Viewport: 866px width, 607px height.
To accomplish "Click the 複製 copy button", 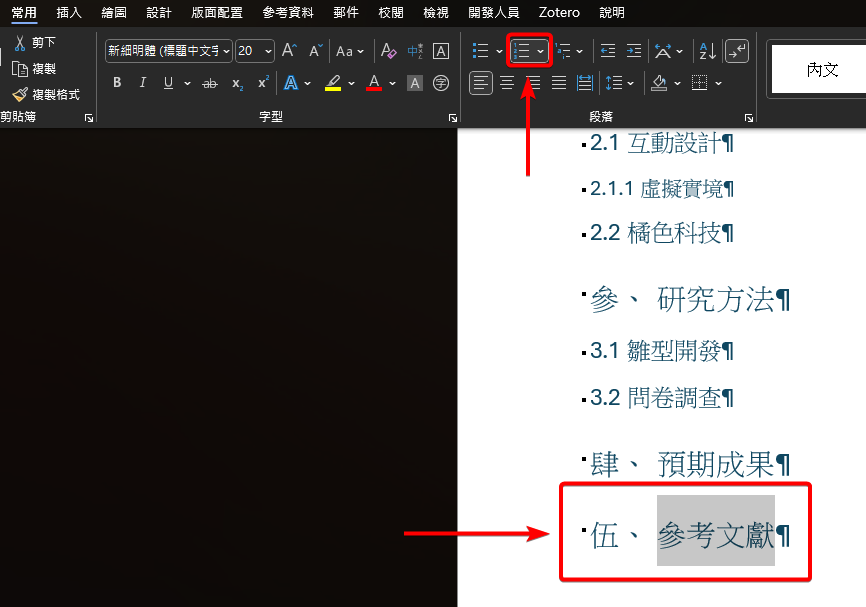I will pos(35,68).
